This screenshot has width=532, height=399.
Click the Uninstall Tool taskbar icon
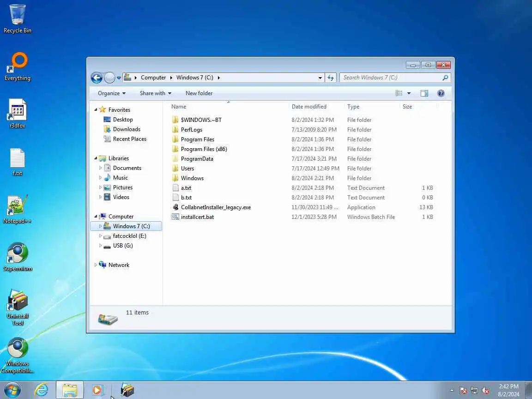click(x=127, y=390)
